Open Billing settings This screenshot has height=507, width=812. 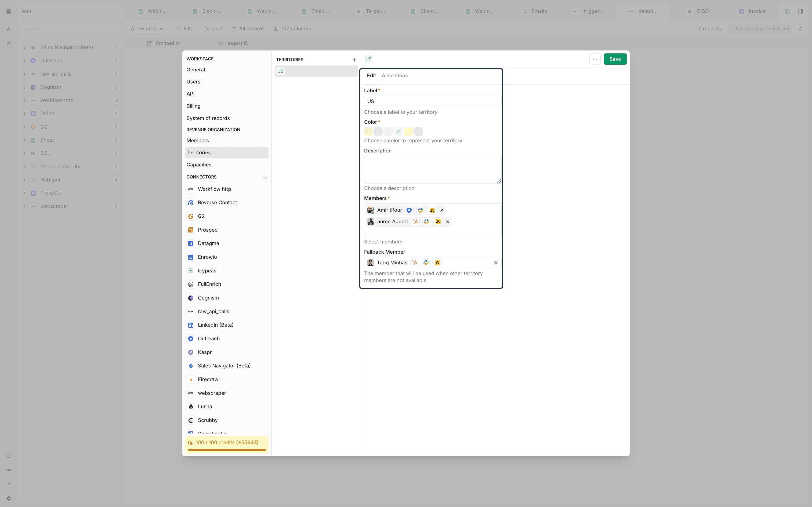(227, 106)
